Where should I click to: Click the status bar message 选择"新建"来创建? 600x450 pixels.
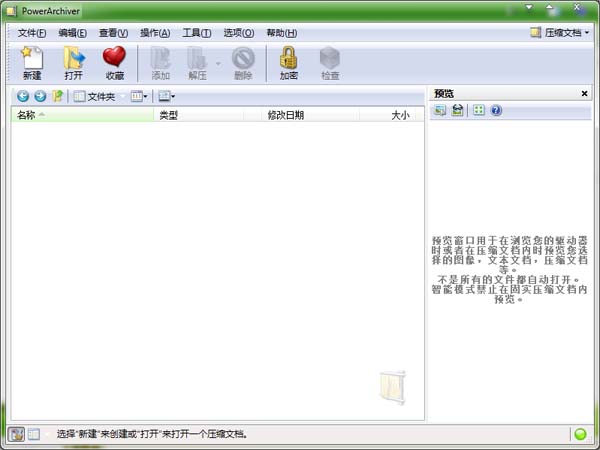(x=153, y=434)
